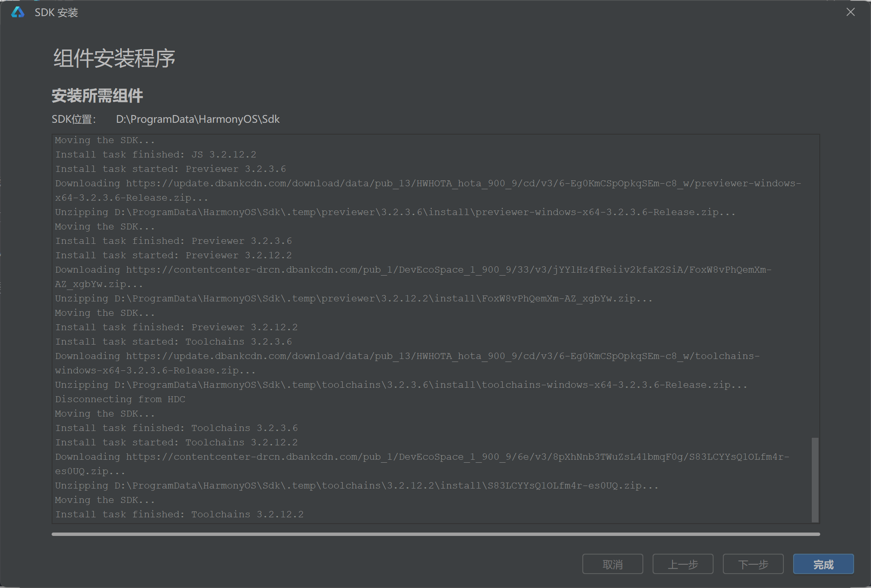The width and height of the screenshot is (871, 588).
Task: Click log line 'Install task started: Toolchains 3.2.3.6'
Action: (x=174, y=342)
